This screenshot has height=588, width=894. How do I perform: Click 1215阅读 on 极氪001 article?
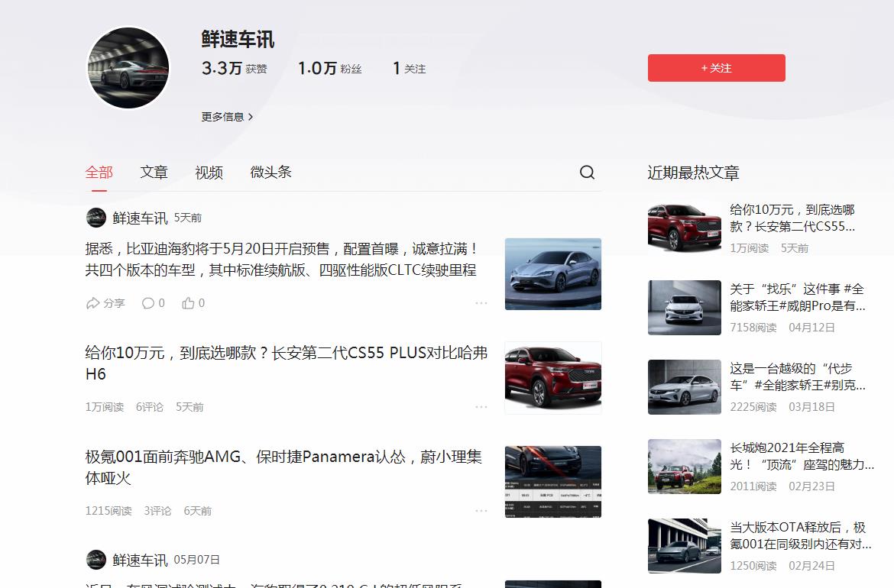tap(109, 511)
